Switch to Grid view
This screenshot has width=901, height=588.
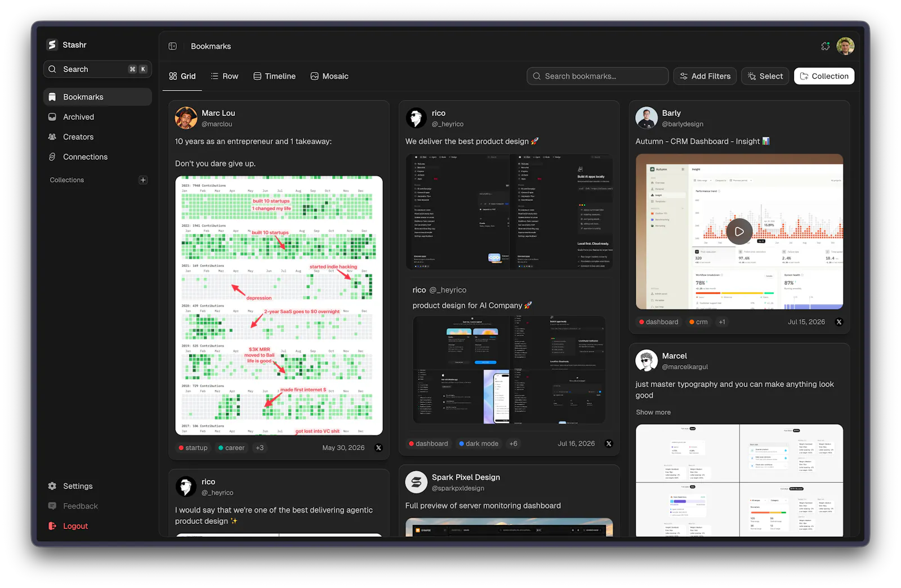[182, 76]
